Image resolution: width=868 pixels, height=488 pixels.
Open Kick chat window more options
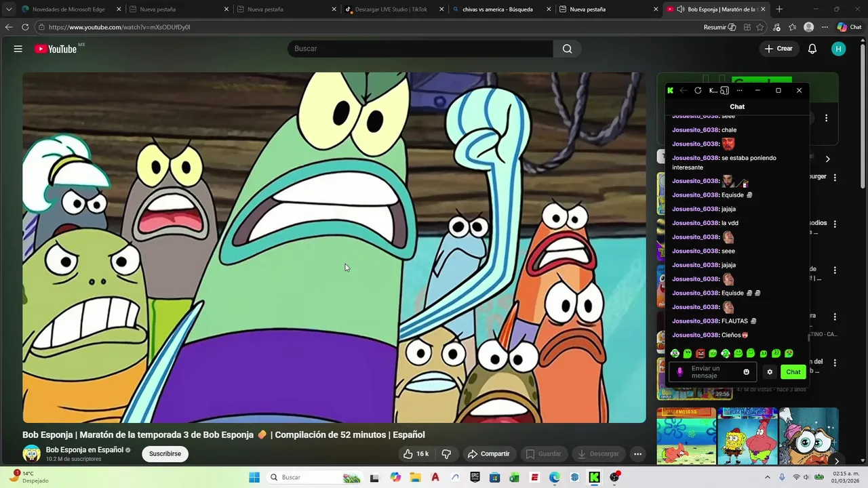(x=740, y=90)
